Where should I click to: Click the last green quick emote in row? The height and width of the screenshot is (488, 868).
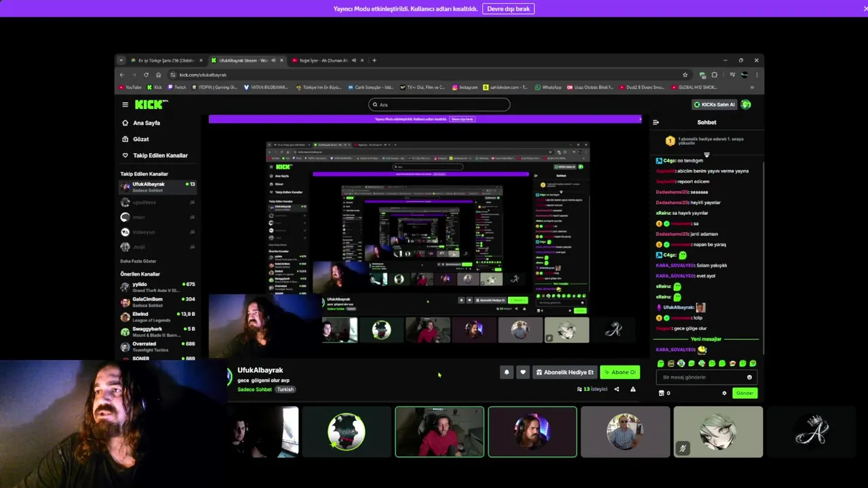(753, 364)
